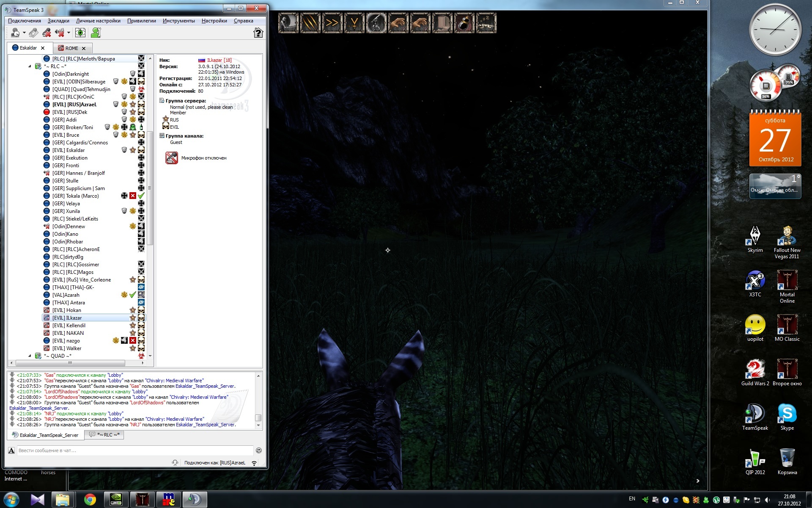Expand the *~ QUAD ~* channel
This screenshot has width=812, height=508.
point(30,356)
